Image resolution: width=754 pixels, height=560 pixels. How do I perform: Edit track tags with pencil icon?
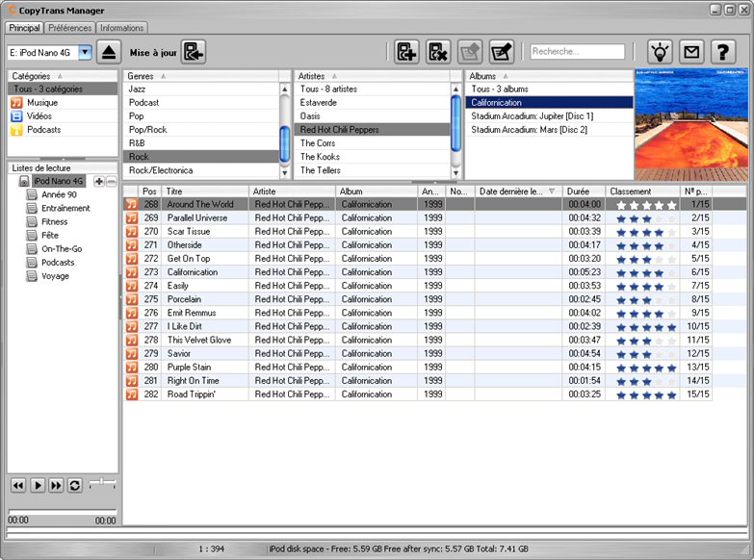502,52
